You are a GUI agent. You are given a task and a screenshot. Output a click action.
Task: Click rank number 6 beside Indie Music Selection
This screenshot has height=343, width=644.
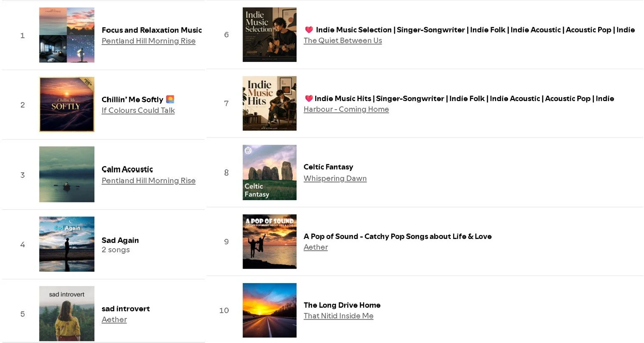[x=226, y=35]
